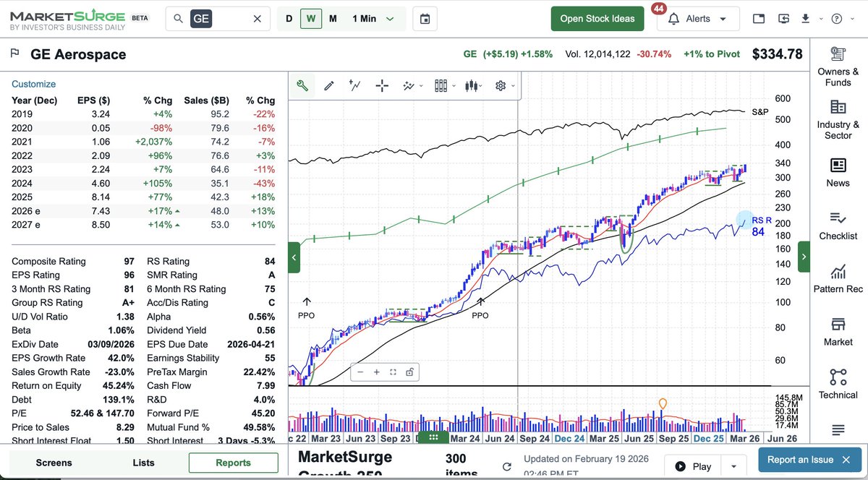Open the help question mark menu

pyautogui.click(x=841, y=19)
